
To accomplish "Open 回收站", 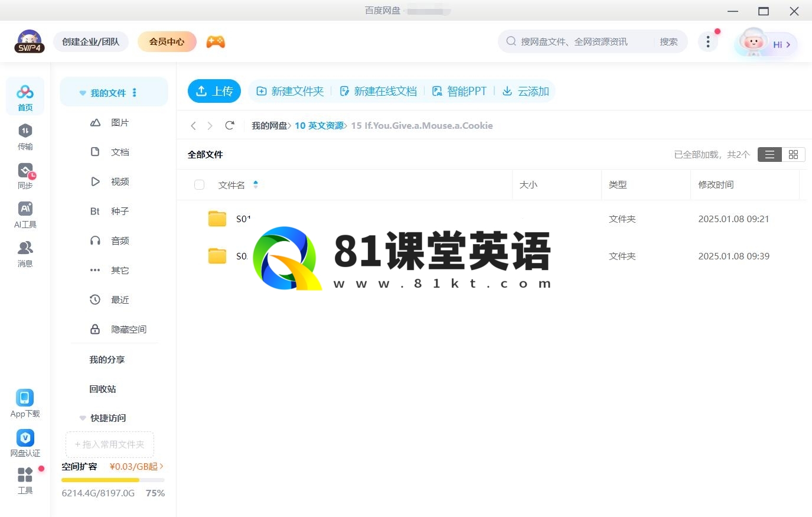I will [103, 389].
